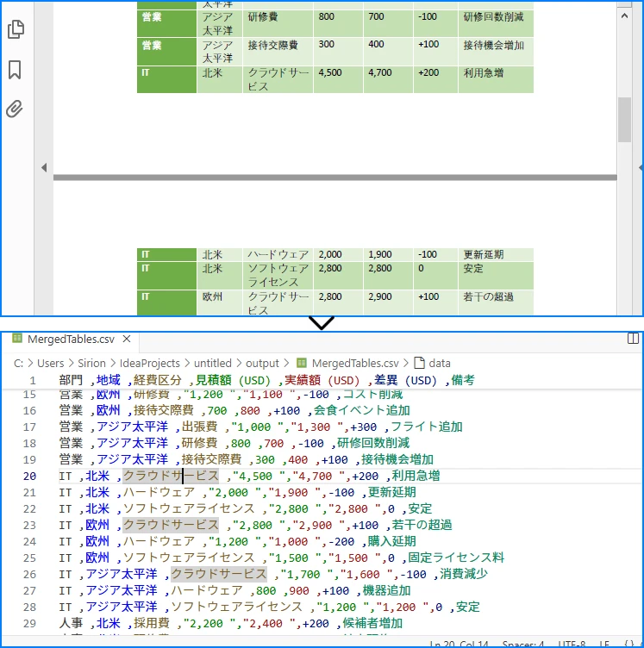Click 利用急増 on CSV line 20
The width and height of the screenshot is (644, 648).
pos(416,476)
